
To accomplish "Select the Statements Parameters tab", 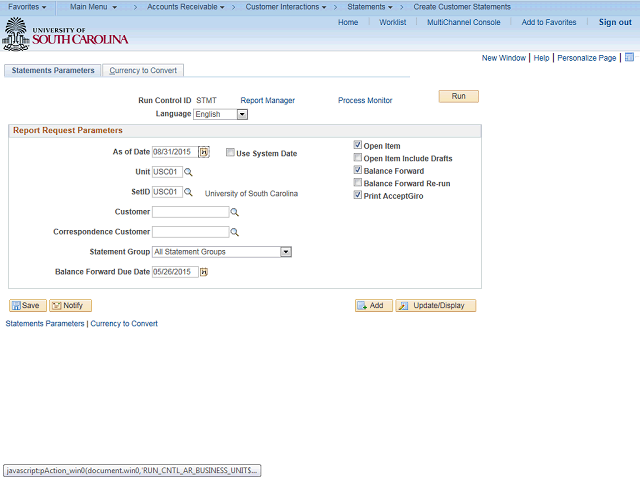I will click(53, 70).
